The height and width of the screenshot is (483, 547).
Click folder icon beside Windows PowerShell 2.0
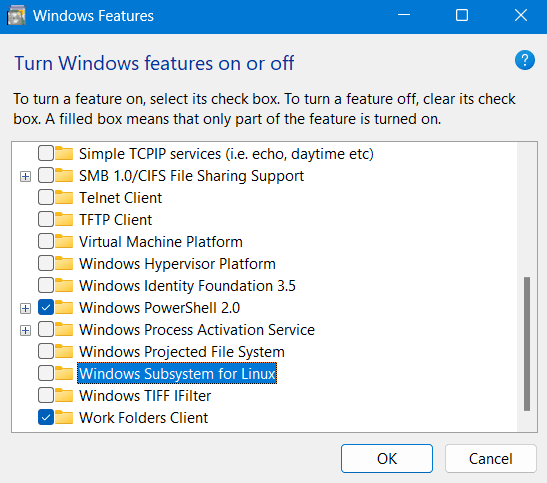pyautogui.click(x=64, y=307)
